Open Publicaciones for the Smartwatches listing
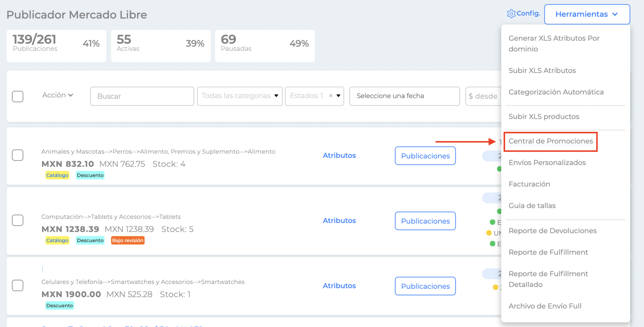The image size is (644, 327). 425,286
